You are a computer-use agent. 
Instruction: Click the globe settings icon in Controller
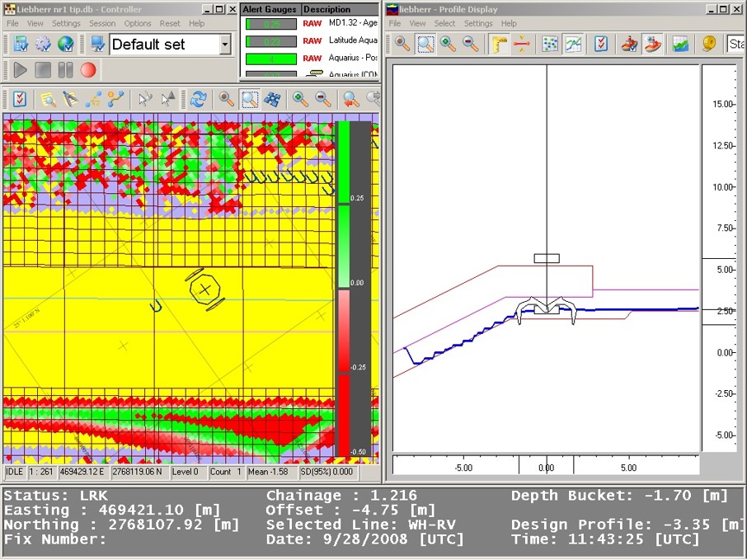66,44
